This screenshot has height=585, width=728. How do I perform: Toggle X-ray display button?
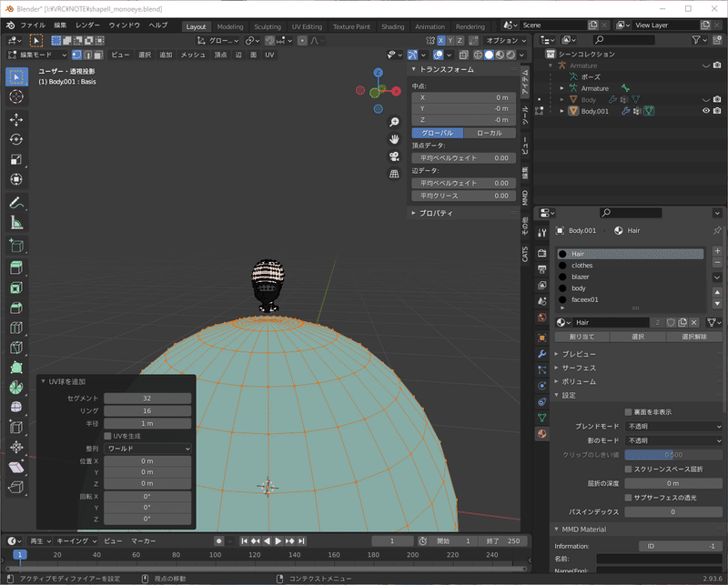click(463, 55)
